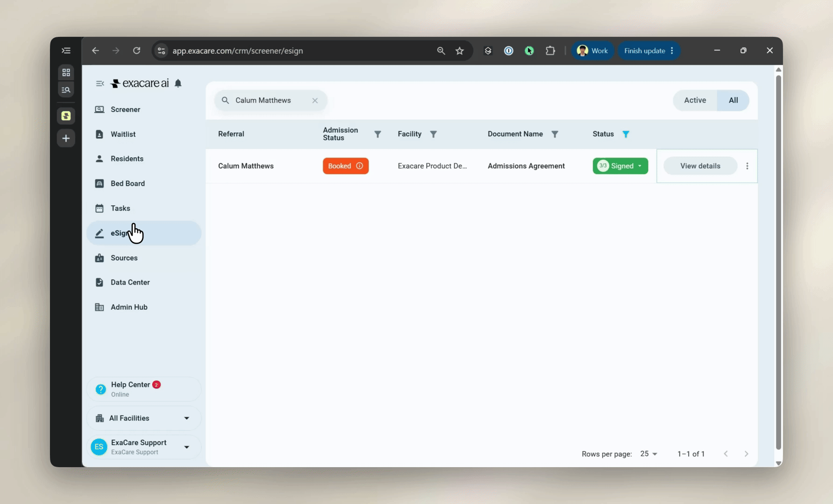
Task: Open the Admin Hub section
Action: pos(144,307)
